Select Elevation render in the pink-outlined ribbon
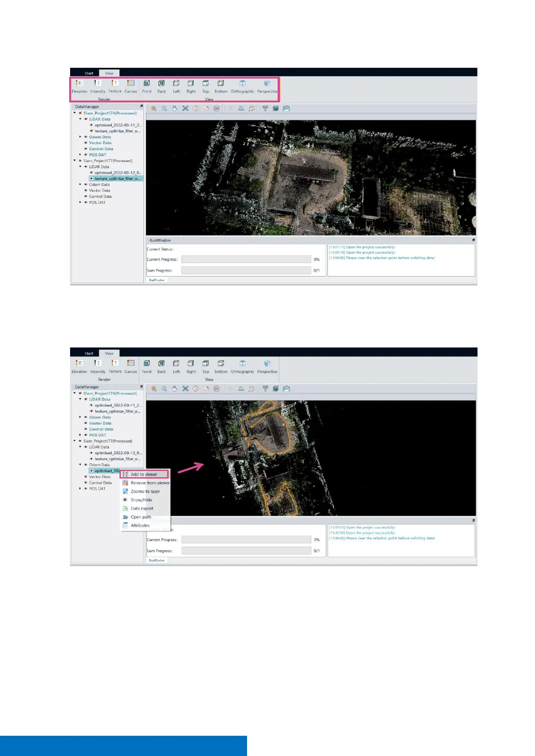Image resolution: width=535 pixels, height=756 pixels. pyautogui.click(x=80, y=86)
